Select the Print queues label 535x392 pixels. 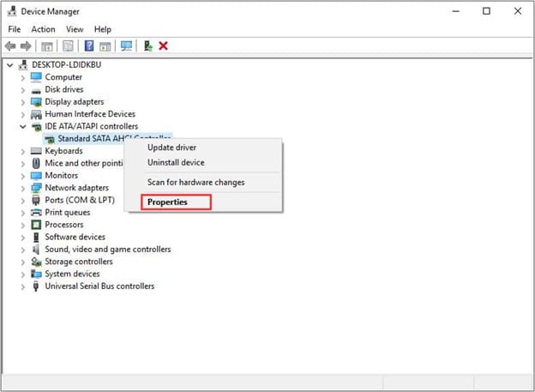(x=68, y=213)
